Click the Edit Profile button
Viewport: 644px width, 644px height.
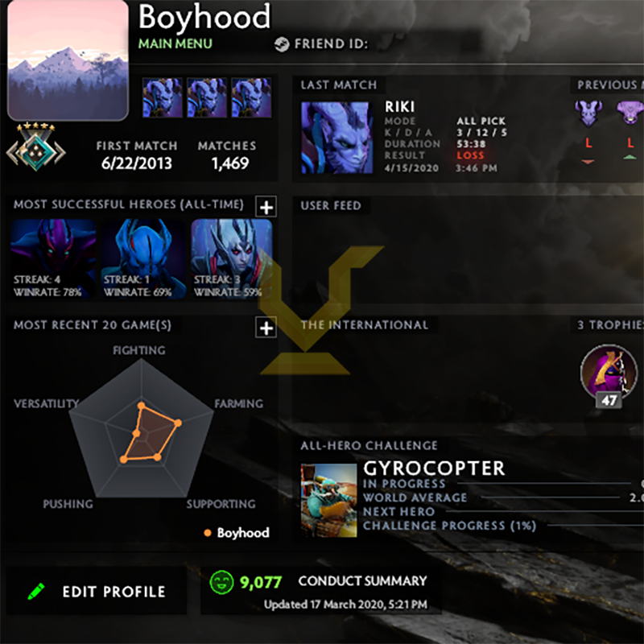tap(97, 592)
